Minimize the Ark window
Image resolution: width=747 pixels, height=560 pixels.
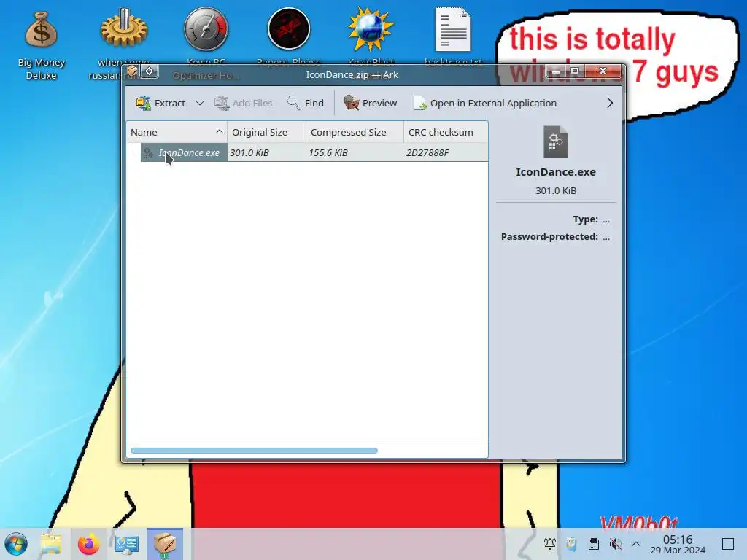pos(555,71)
